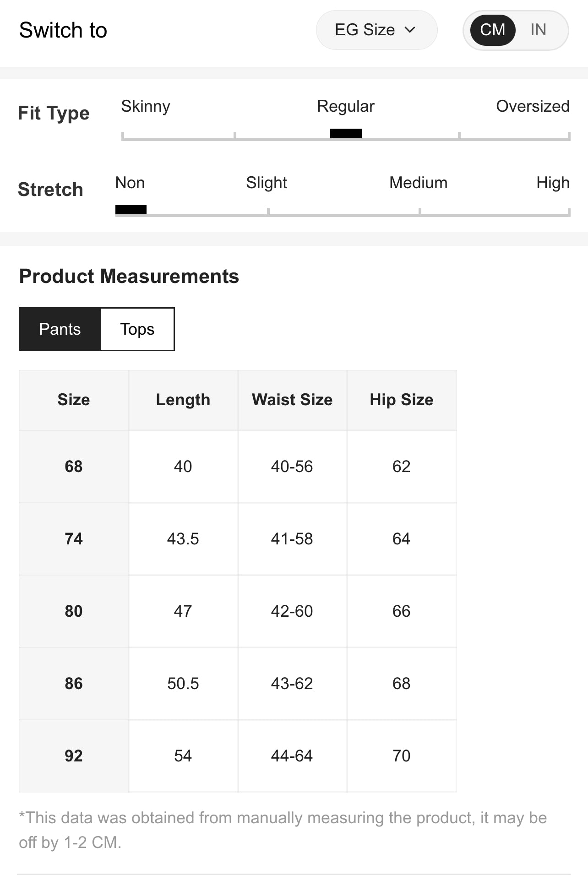Select the size 86 row label

74,684
